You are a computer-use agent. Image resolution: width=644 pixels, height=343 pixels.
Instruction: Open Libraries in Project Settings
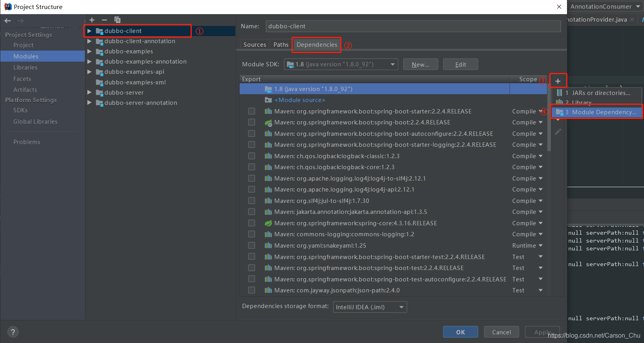click(x=26, y=68)
